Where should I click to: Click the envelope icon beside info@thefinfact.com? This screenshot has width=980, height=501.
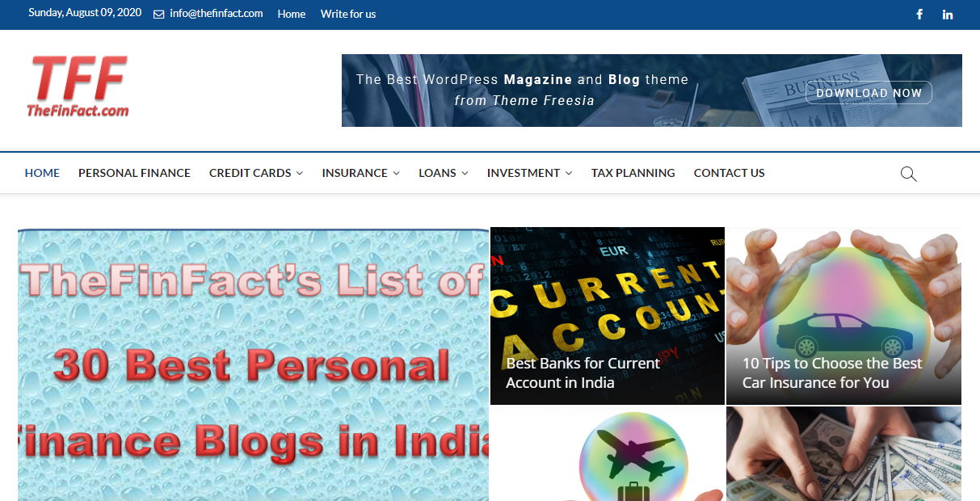click(158, 15)
